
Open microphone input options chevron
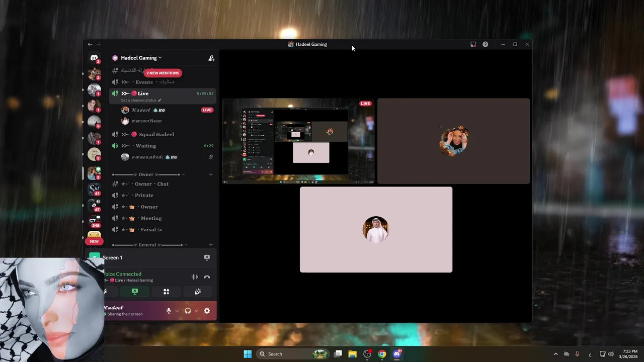[177, 311]
